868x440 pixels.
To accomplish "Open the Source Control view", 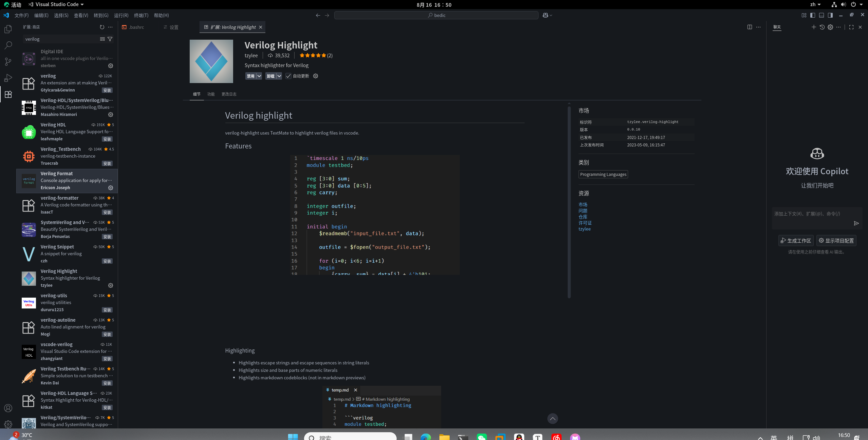I will [x=7, y=61].
